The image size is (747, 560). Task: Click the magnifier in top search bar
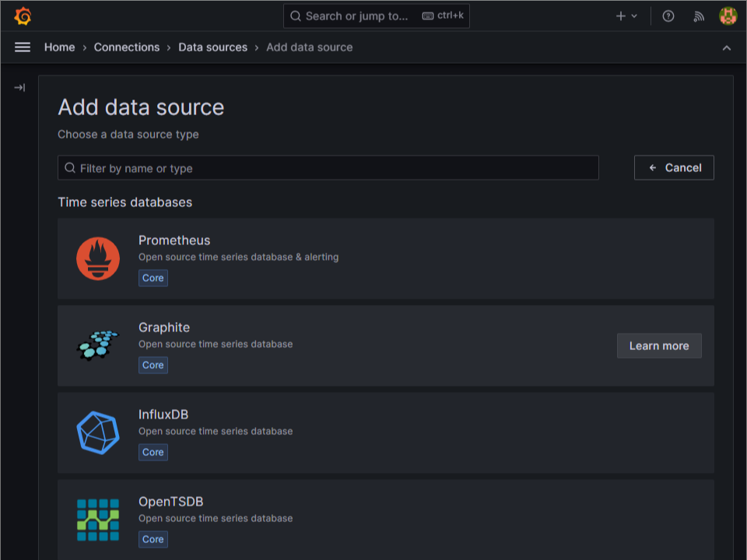[296, 16]
